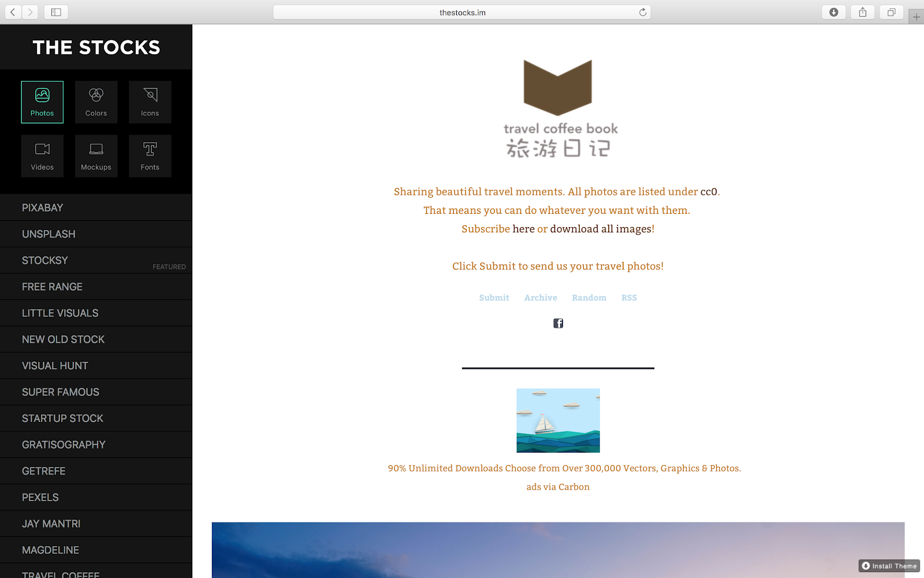Open LITTLE VISUALS source
This screenshot has width=924, height=578.
(96, 313)
